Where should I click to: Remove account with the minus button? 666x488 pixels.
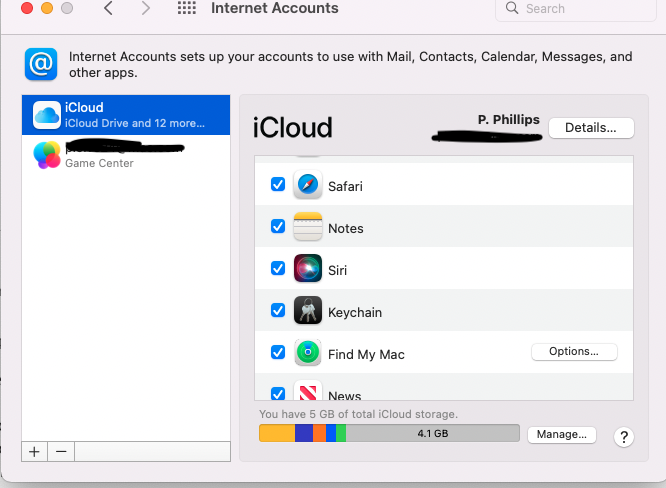pos(61,451)
